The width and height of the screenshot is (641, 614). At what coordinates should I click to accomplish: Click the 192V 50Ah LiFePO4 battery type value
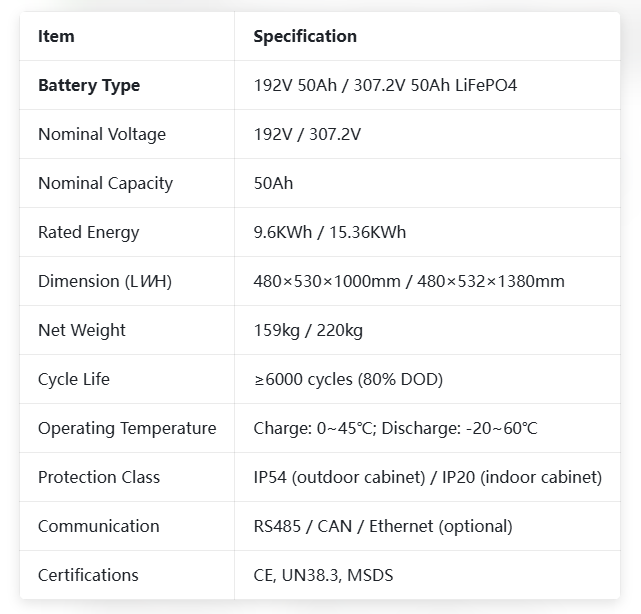coord(385,85)
